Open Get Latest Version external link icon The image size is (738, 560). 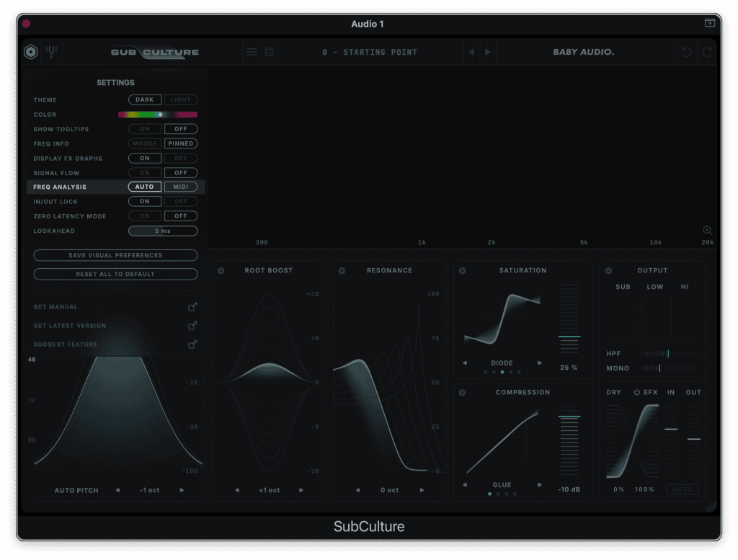click(x=192, y=326)
